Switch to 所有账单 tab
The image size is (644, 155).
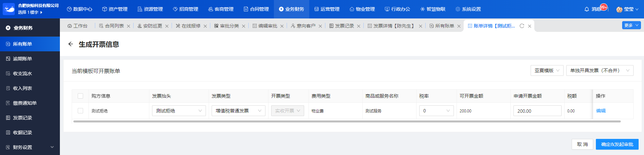442,26
